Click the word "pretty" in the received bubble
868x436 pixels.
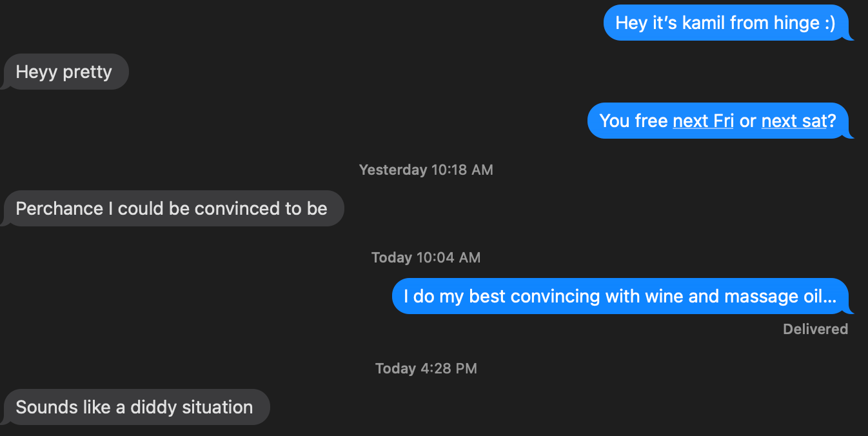(88, 72)
